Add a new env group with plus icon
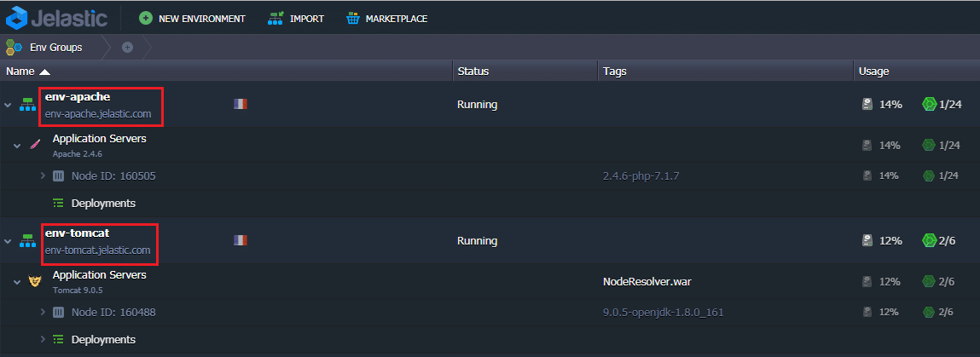 [127, 48]
